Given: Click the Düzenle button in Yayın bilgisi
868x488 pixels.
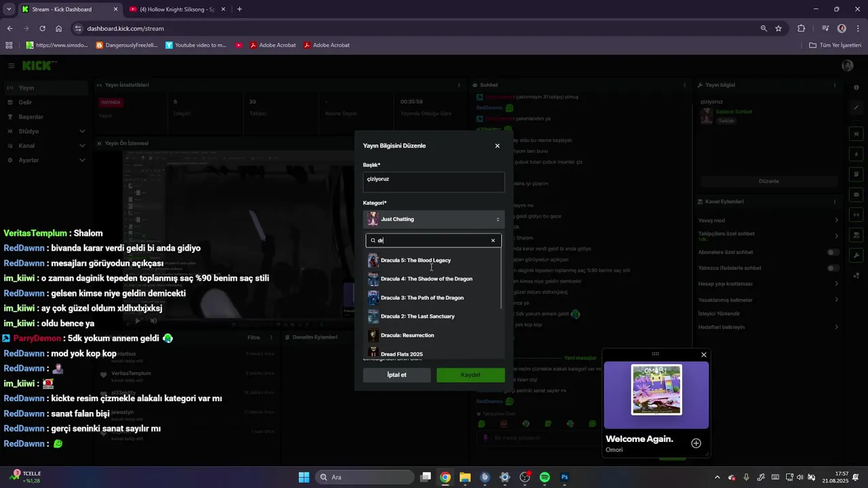Looking at the screenshot, I should [768, 182].
